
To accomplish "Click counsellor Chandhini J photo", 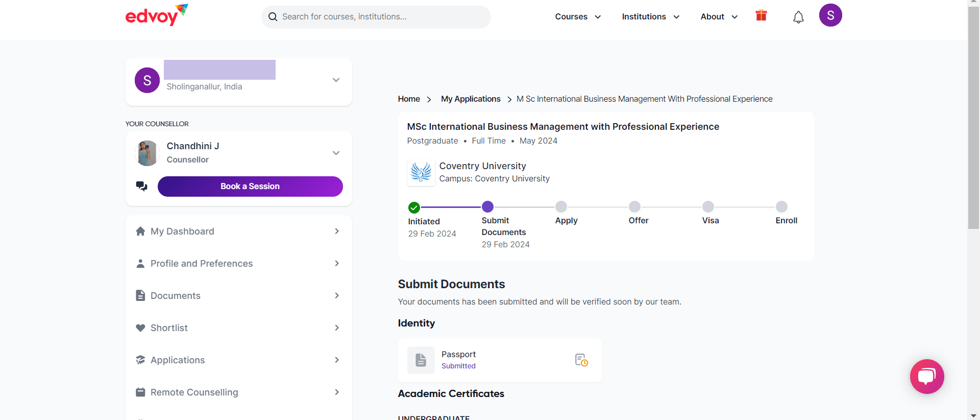I will pos(147,153).
